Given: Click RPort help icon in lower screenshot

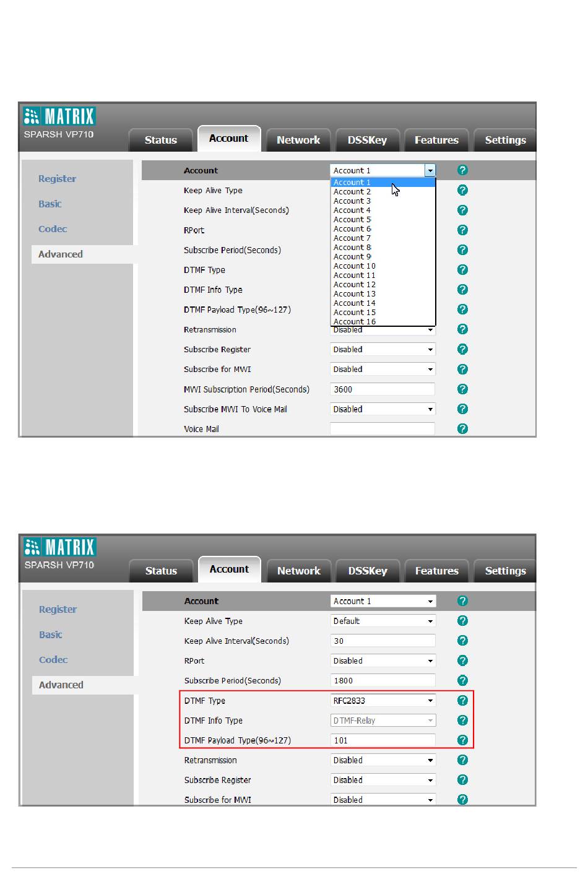Looking at the screenshot, I should point(462,660).
